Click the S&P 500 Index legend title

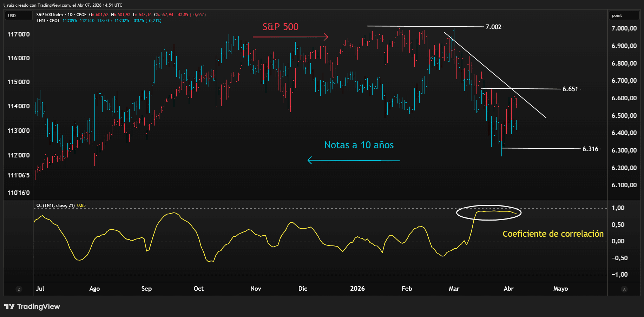tap(49, 15)
